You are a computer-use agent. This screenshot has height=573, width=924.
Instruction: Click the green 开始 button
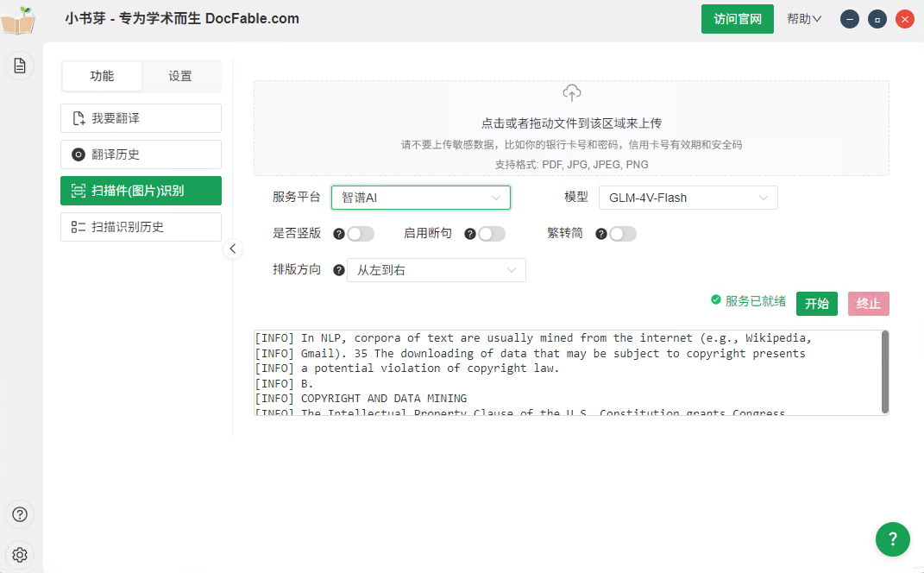817,304
